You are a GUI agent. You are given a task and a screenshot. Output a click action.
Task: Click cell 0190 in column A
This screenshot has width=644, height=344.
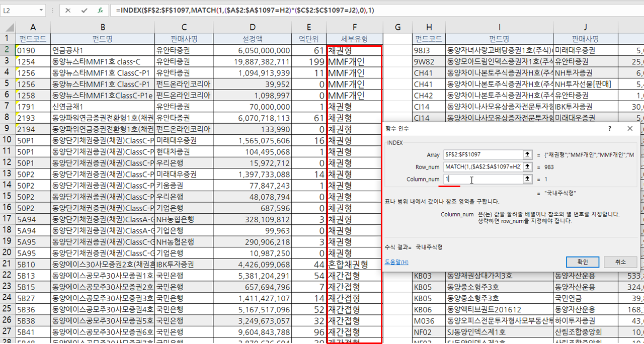pos(33,50)
